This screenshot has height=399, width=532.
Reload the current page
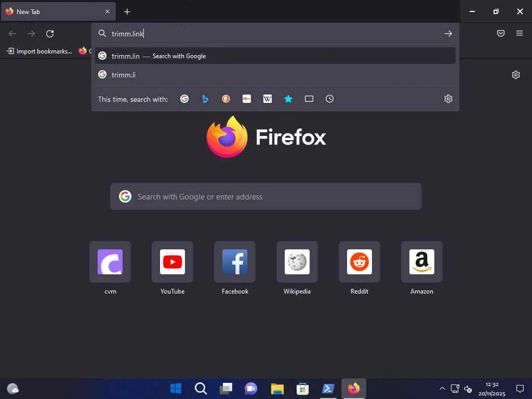point(50,34)
